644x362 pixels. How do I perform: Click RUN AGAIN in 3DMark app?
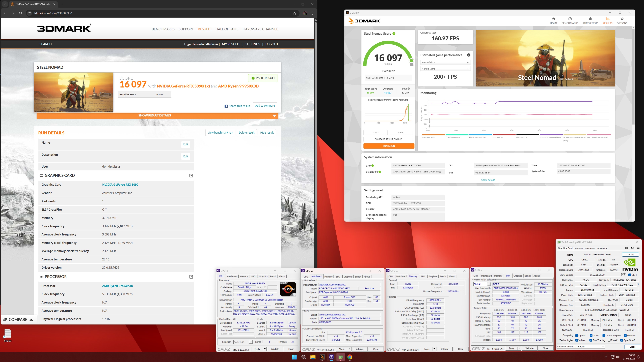pos(389,146)
